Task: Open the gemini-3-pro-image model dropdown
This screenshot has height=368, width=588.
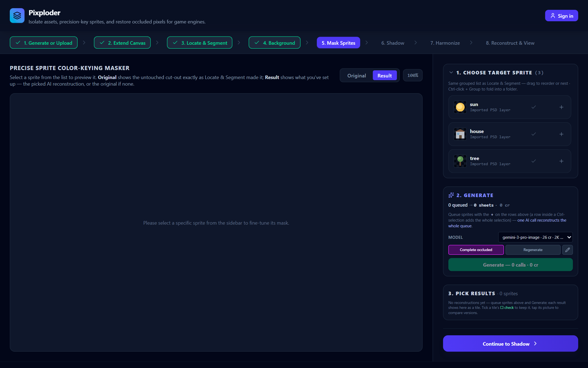Action: tap(535, 237)
